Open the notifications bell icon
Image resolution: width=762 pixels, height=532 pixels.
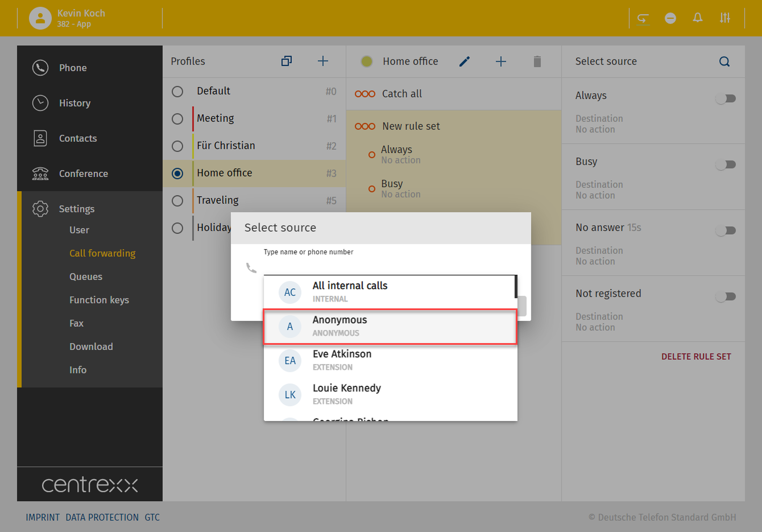[697, 18]
